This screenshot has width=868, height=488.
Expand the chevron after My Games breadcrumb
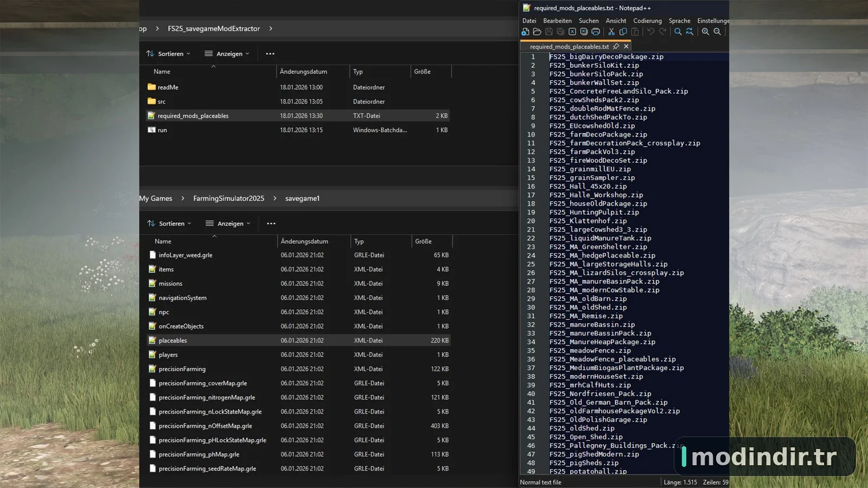tap(183, 198)
